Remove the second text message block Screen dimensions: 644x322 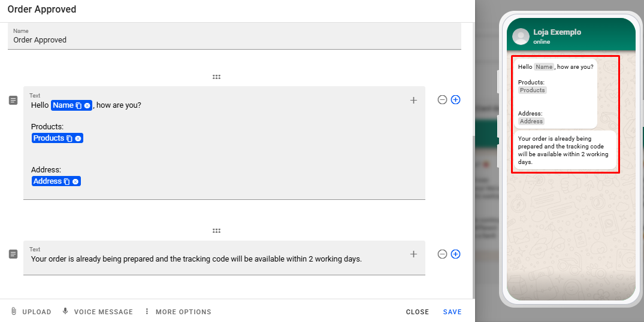pyautogui.click(x=442, y=254)
